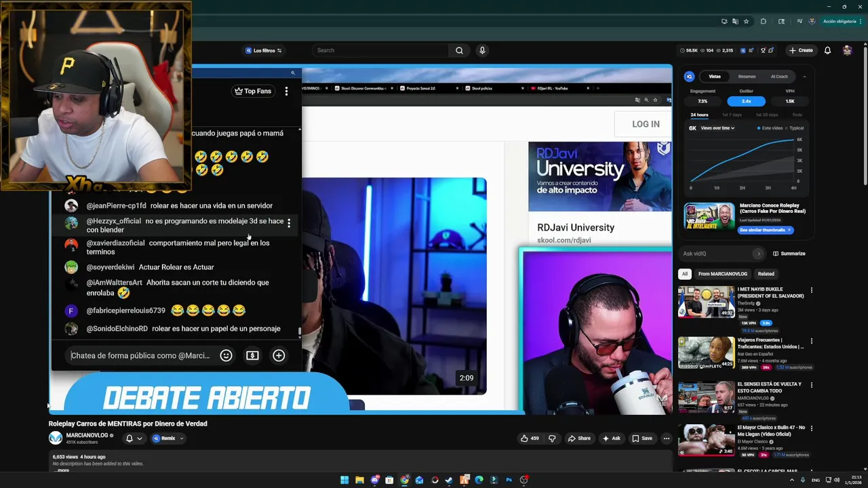The image size is (868, 488).
Task: Switch to AI Coach tab
Action: [779, 77]
